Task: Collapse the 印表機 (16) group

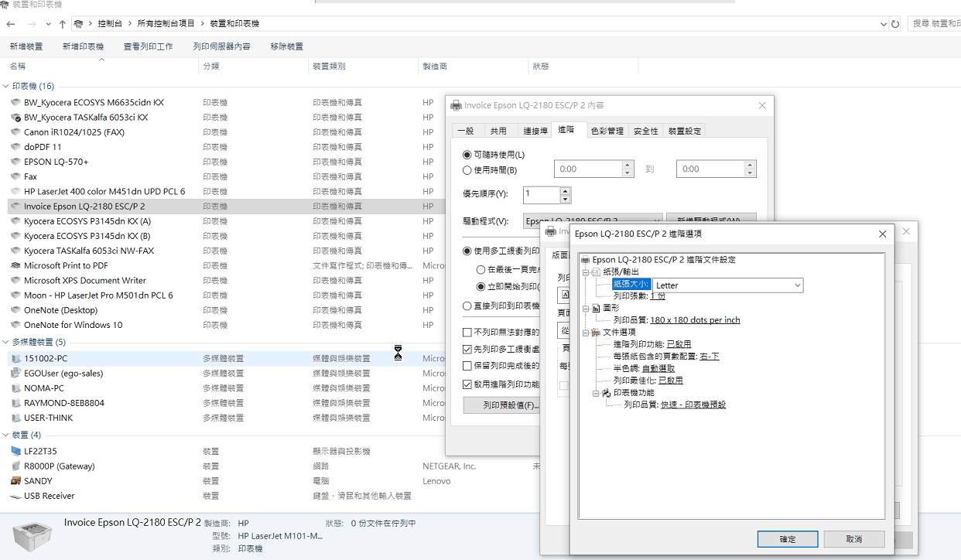Action: point(6,87)
